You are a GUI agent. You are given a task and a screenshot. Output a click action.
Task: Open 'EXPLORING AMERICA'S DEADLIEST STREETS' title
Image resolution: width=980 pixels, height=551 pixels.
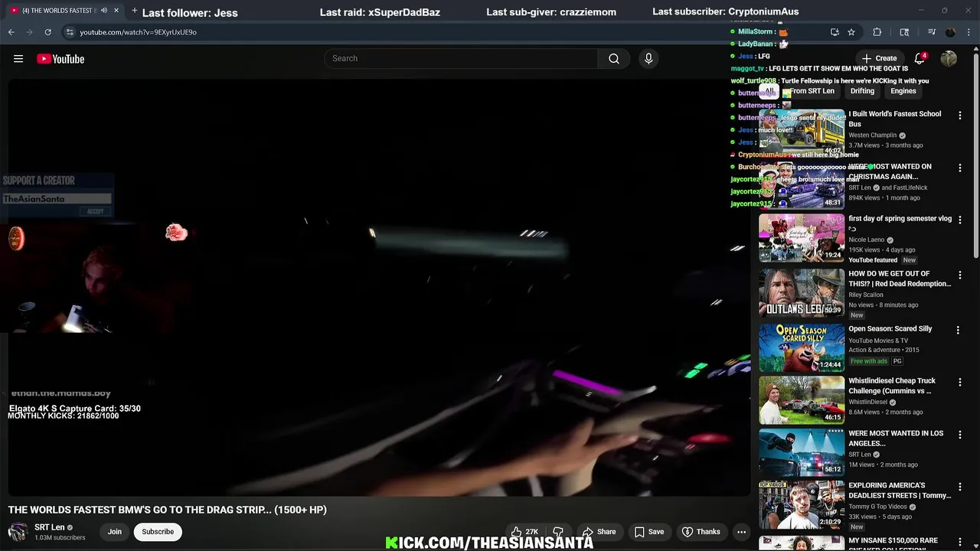[x=900, y=491]
